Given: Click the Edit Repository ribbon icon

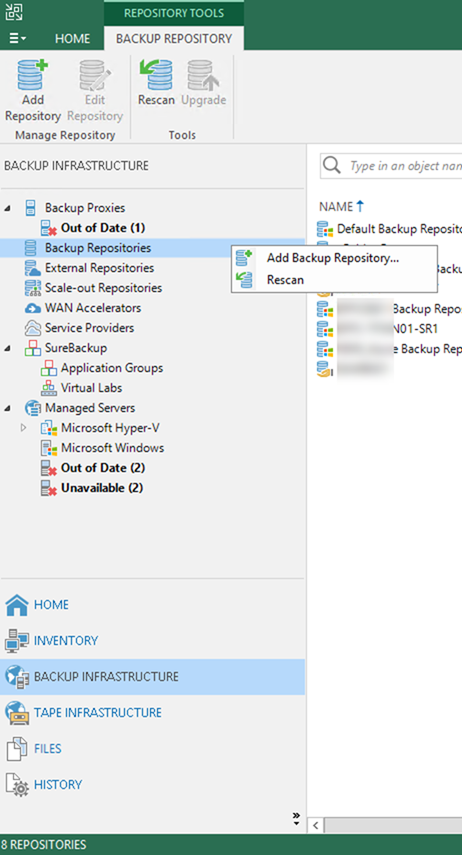Looking at the screenshot, I should [x=95, y=75].
